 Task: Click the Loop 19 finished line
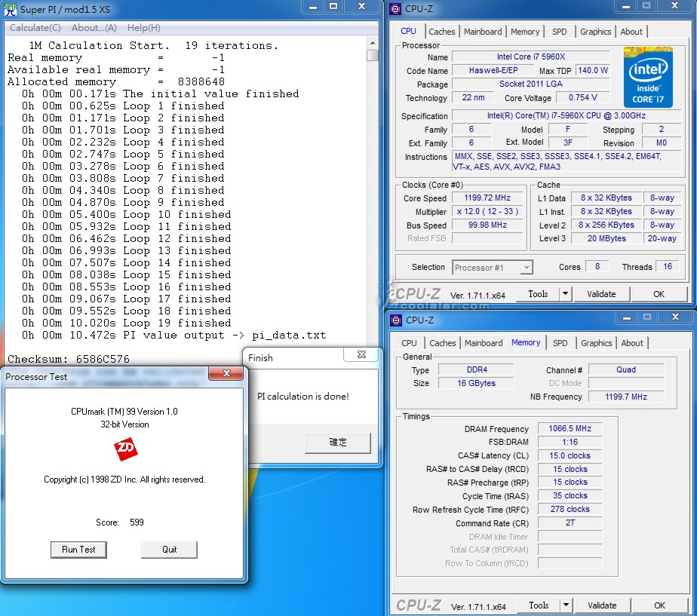pos(126,323)
